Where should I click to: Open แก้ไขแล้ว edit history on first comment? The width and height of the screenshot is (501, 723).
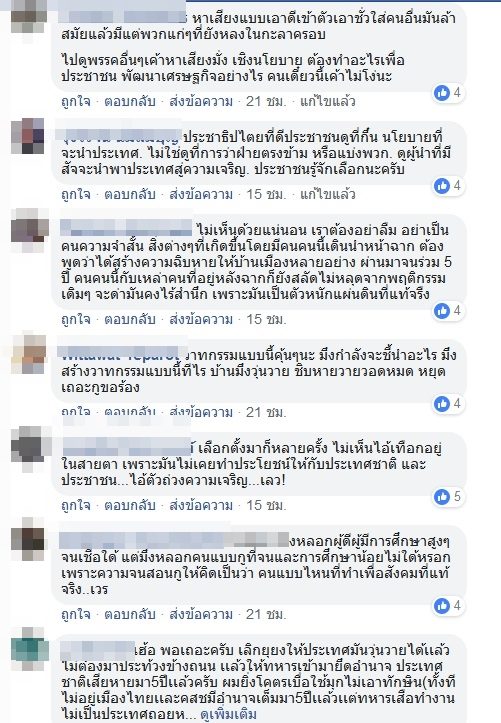[x=328, y=101]
